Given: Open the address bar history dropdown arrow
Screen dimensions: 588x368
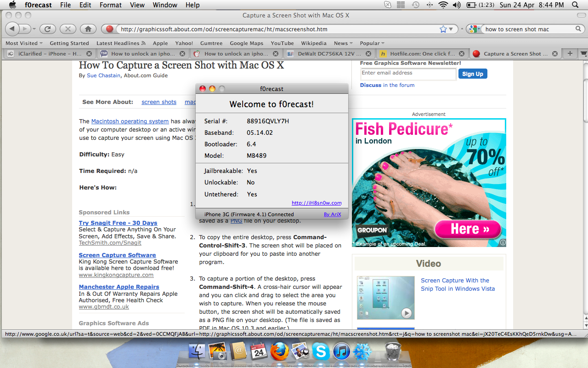Looking at the screenshot, I should [451, 29].
